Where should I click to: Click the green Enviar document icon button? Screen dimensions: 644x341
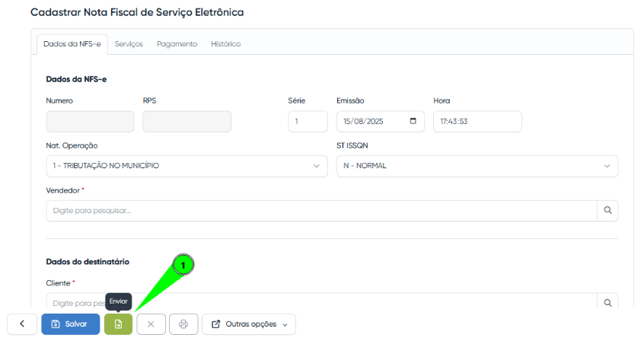point(118,324)
